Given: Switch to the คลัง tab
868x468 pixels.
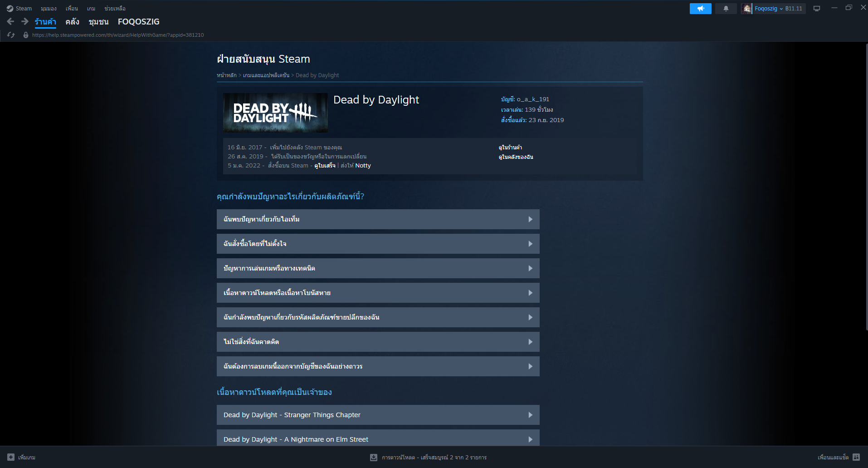Looking at the screenshot, I should [72, 22].
